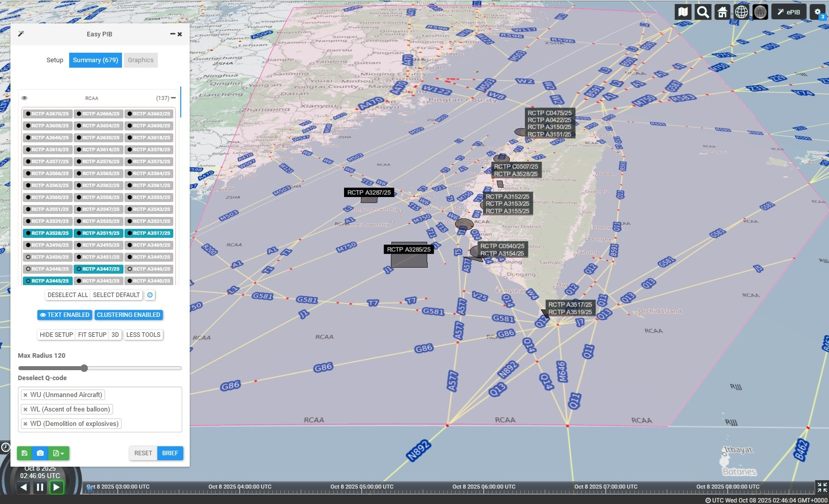This screenshot has height=504, width=829.
Task: Open the map layers icon
Action: [x=683, y=12]
